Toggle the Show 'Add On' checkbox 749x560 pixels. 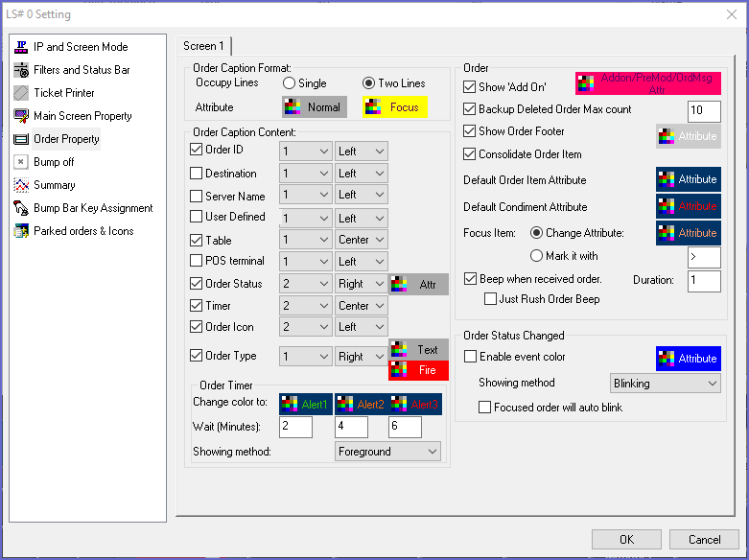[470, 87]
